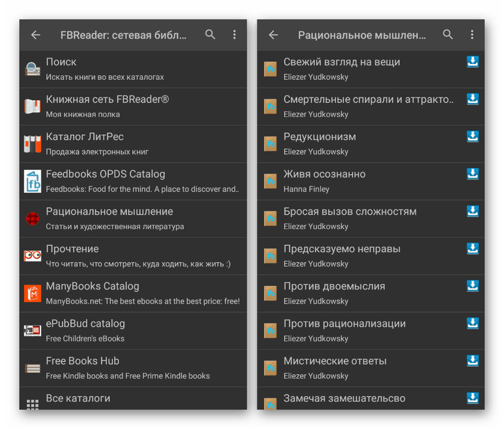Open Каталог ЛитРес entry
This screenshot has width=504, height=429.
[x=133, y=144]
